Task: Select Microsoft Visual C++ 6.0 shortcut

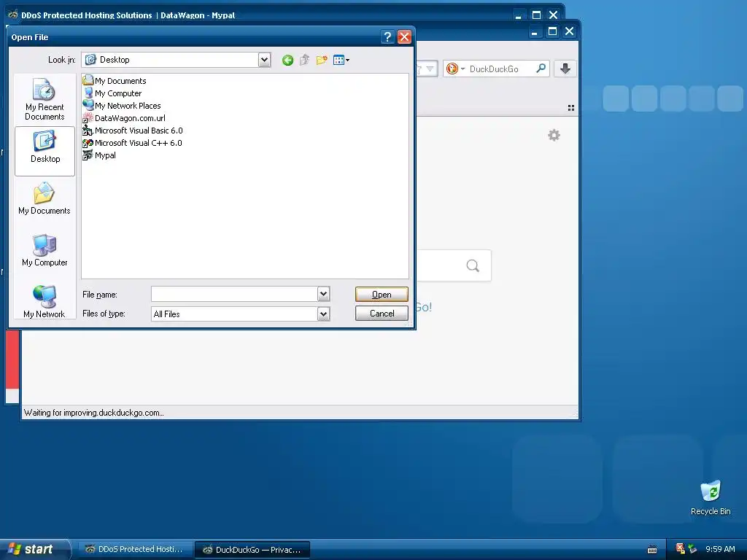Action: pyautogui.click(x=133, y=142)
